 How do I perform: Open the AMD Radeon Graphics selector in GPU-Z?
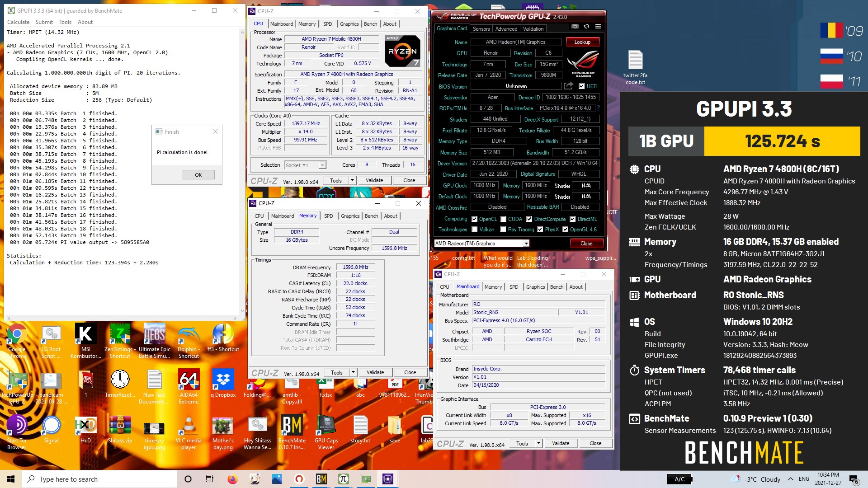point(481,244)
